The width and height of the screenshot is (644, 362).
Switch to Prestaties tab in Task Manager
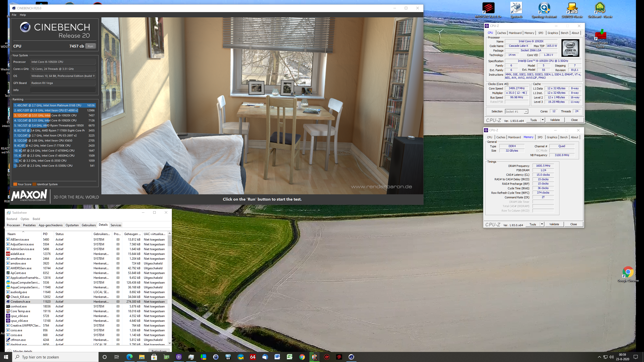click(29, 225)
